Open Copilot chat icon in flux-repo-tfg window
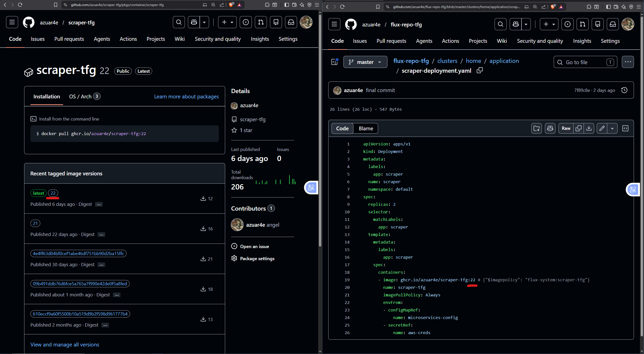This screenshot has height=354, width=644. (x=516, y=24)
